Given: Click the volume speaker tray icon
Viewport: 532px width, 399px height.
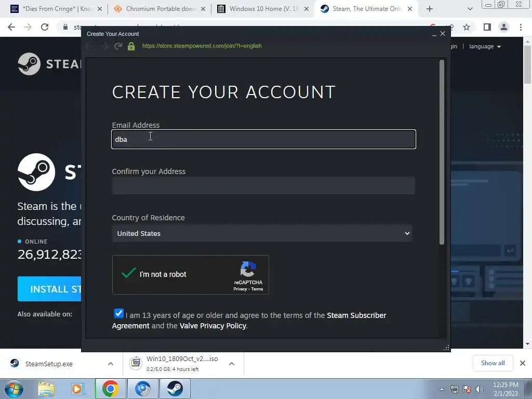Looking at the screenshot, I should pyautogui.click(x=480, y=389).
